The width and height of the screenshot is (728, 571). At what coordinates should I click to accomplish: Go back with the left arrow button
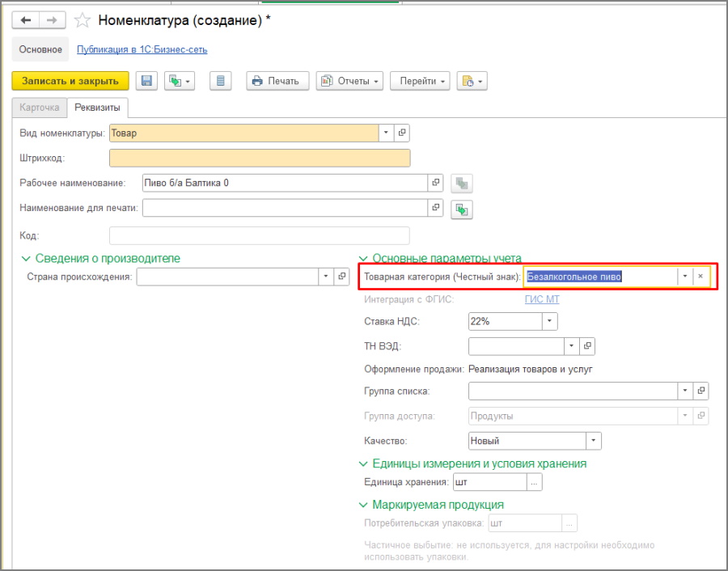pyautogui.click(x=26, y=20)
